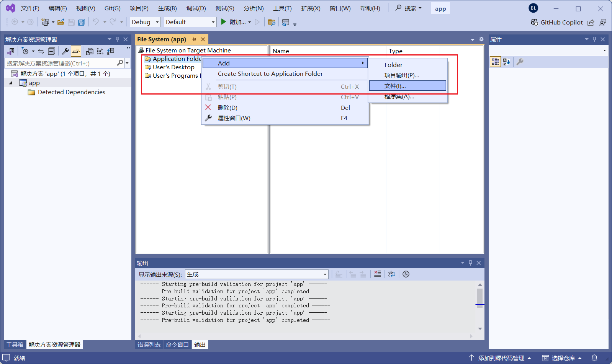612x364 pixels.
Task: Click the collapse all icon in Solution Explorer
Action: tap(52, 51)
